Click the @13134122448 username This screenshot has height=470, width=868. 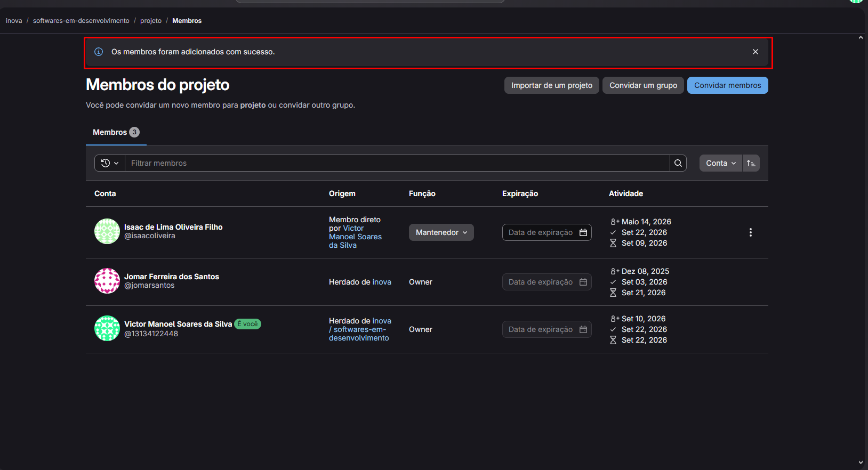click(x=151, y=334)
